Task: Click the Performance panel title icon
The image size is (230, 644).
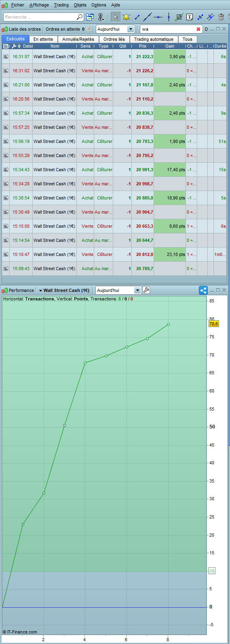Action: pos(5,290)
